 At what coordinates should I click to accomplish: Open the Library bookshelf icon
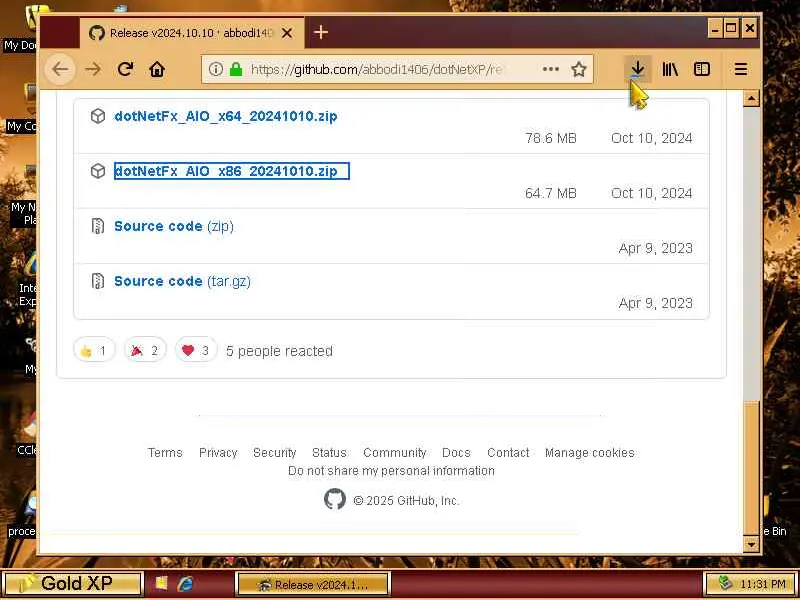pos(670,69)
